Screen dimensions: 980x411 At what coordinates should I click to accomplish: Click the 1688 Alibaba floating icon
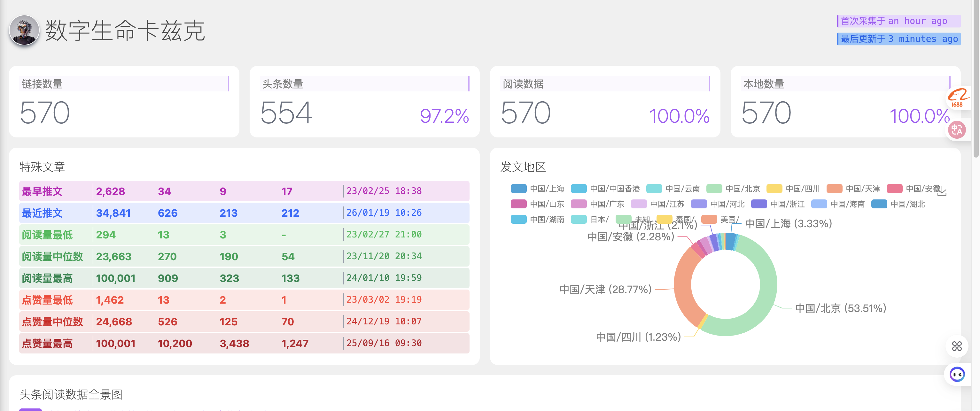coord(957,98)
